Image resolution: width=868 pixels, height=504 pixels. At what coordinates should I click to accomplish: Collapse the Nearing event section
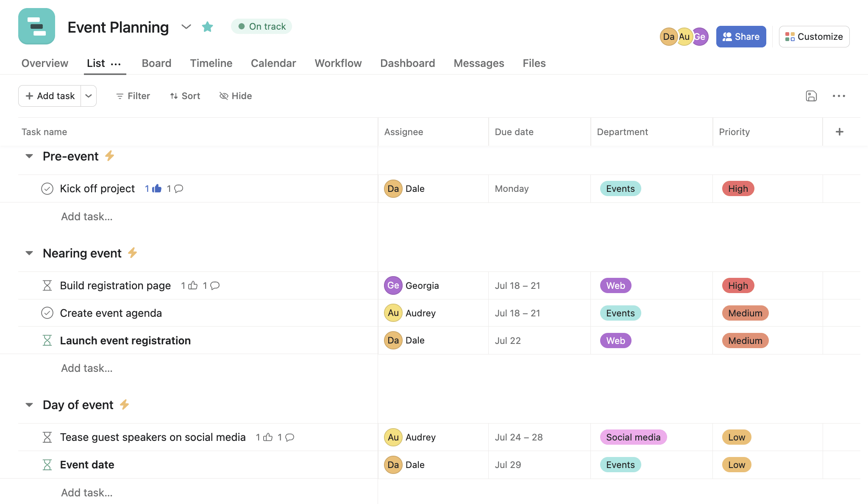[28, 252]
